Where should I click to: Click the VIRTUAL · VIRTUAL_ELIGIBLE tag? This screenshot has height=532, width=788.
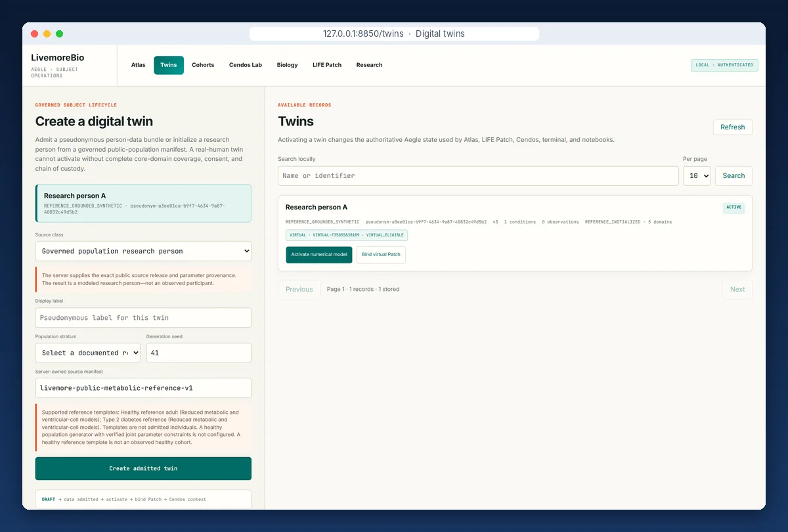(347, 235)
